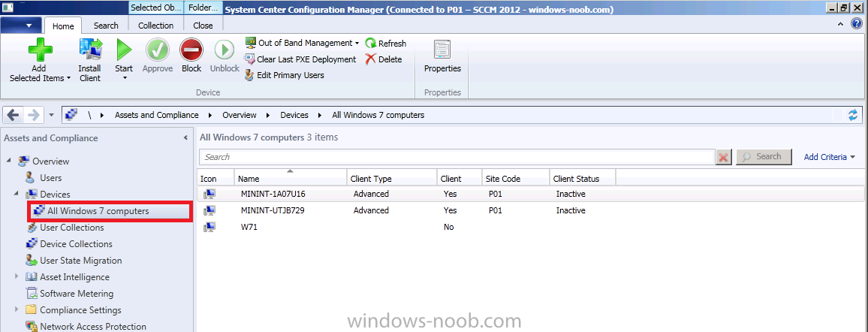Screen dimensions: 868x332
Task: Select User Collections in tree
Action: click(72, 228)
